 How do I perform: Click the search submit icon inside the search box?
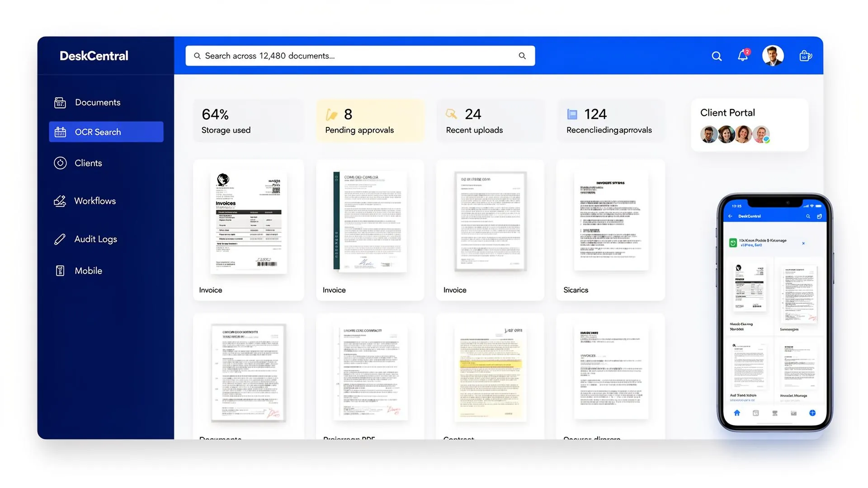coord(522,56)
